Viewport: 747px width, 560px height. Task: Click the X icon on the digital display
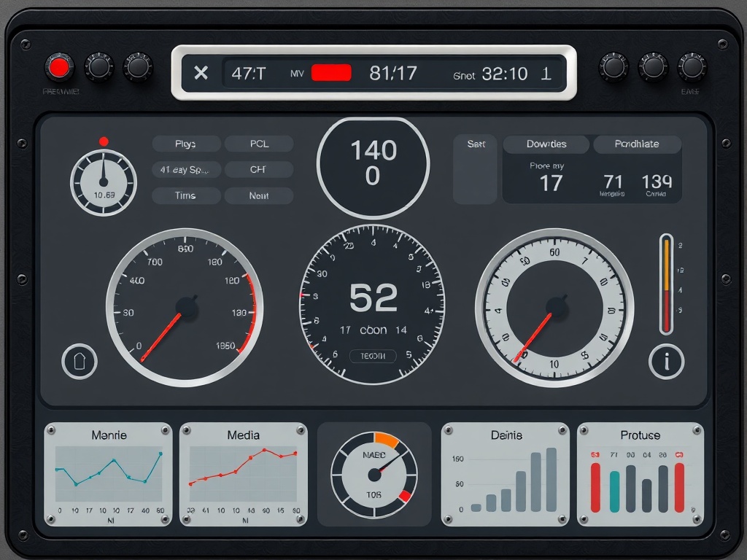pyautogui.click(x=201, y=72)
